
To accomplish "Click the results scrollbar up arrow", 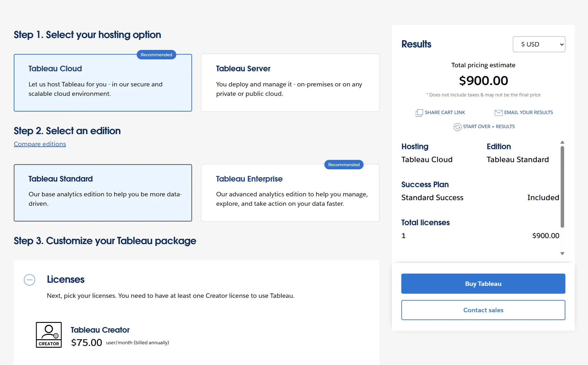I will coord(563,143).
